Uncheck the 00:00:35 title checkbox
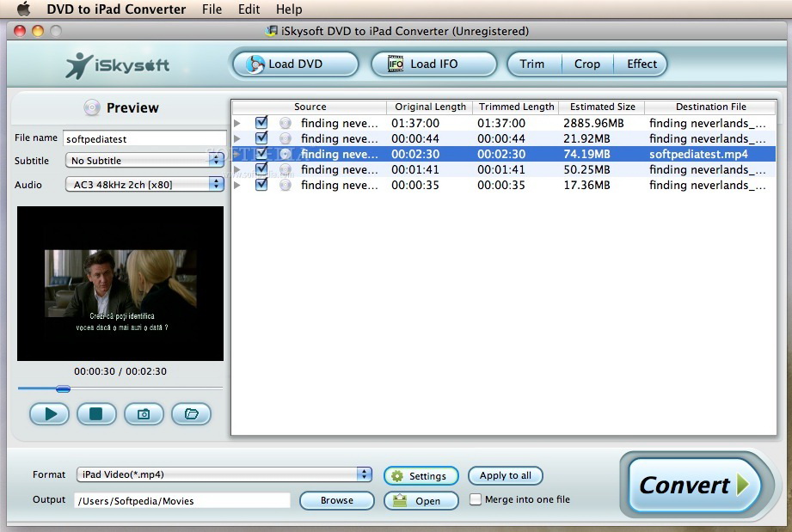Screen dimensions: 792x532 [x=261, y=185]
